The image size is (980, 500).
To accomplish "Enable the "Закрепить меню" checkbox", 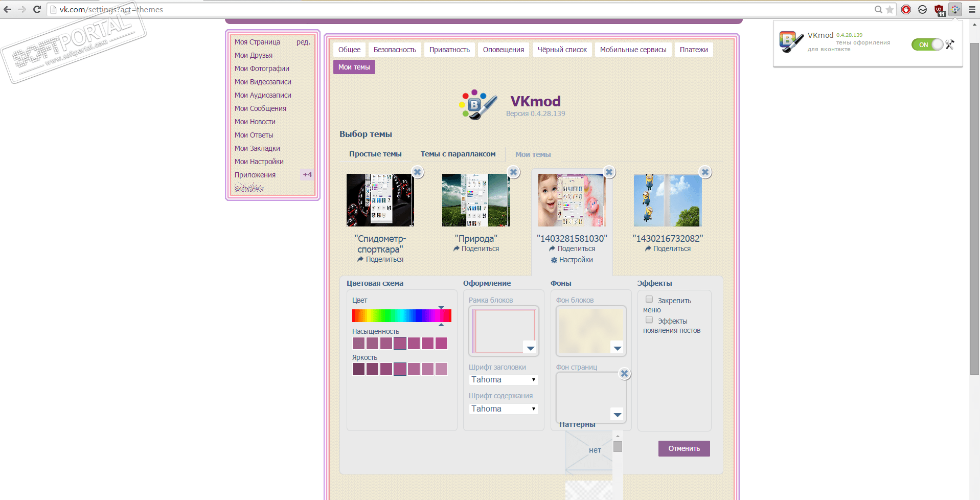I will tap(649, 300).
